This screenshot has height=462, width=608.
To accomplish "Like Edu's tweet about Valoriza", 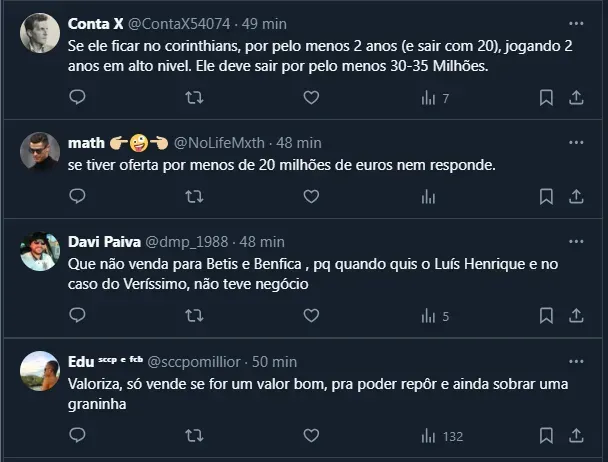I will point(311,435).
